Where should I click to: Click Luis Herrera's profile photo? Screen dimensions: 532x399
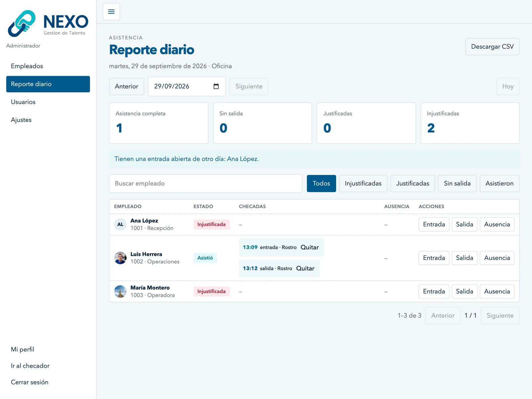[x=120, y=258]
